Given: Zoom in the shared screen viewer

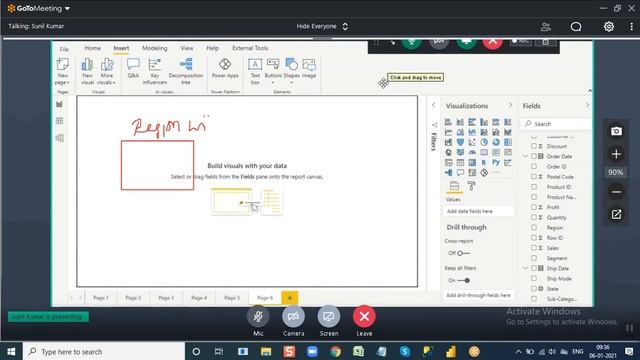Looking at the screenshot, I should click(x=616, y=154).
